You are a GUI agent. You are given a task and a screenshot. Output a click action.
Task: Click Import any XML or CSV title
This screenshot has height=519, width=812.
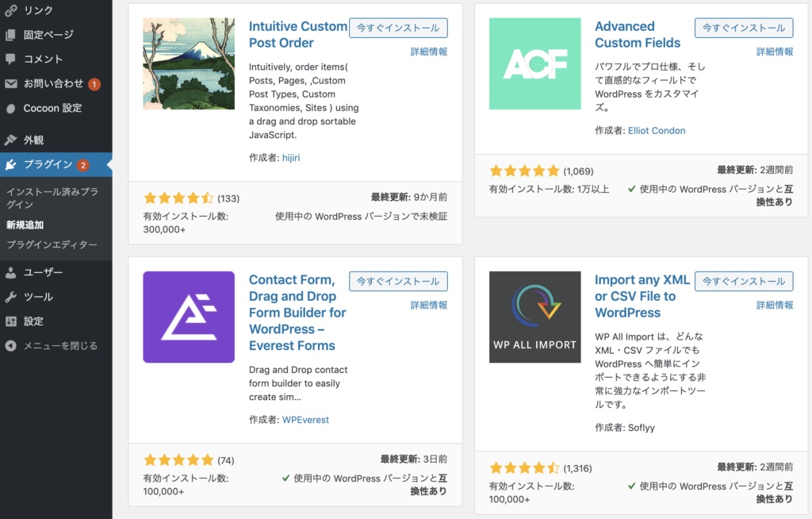642,296
